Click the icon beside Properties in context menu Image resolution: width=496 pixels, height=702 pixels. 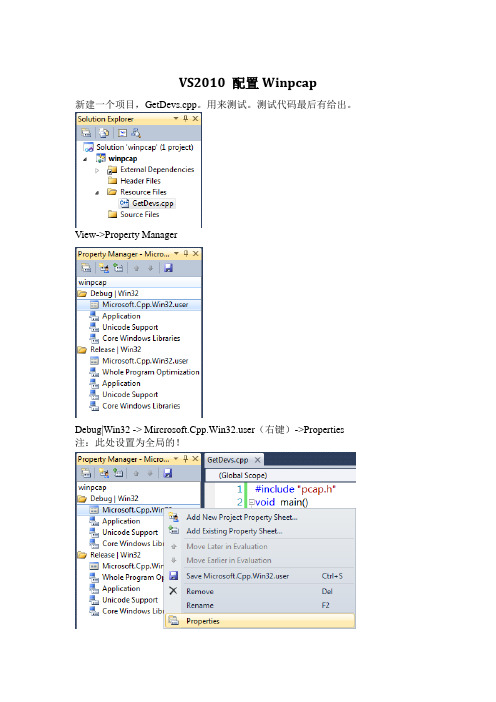click(174, 621)
